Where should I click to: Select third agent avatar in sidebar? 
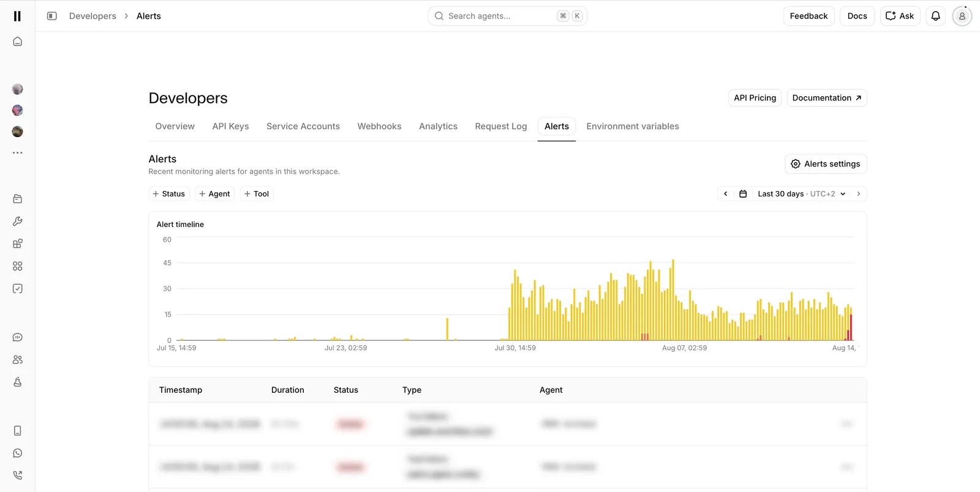18,132
